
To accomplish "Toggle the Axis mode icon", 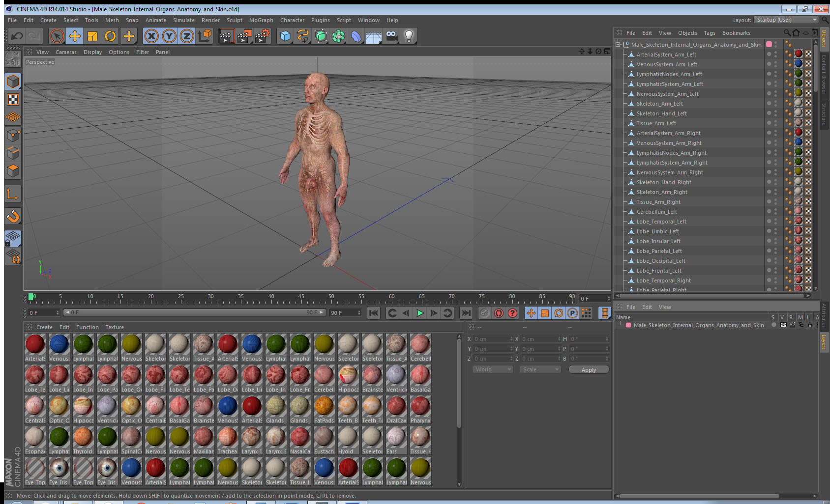I will 13,194.
